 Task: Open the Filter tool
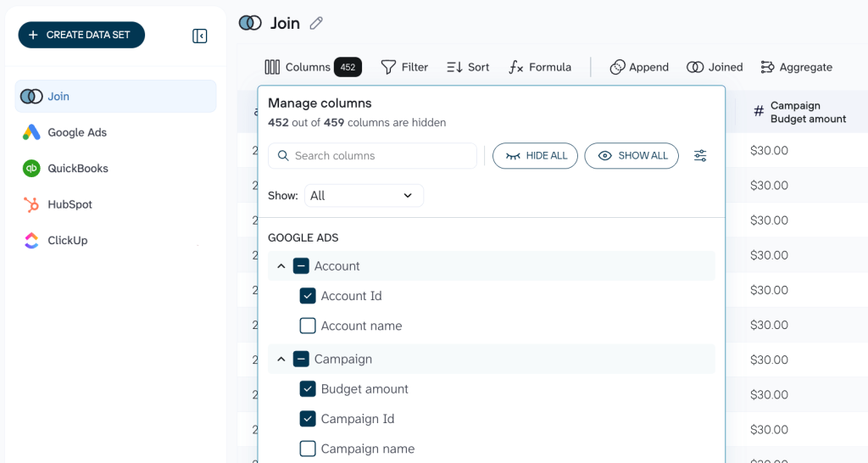click(404, 67)
